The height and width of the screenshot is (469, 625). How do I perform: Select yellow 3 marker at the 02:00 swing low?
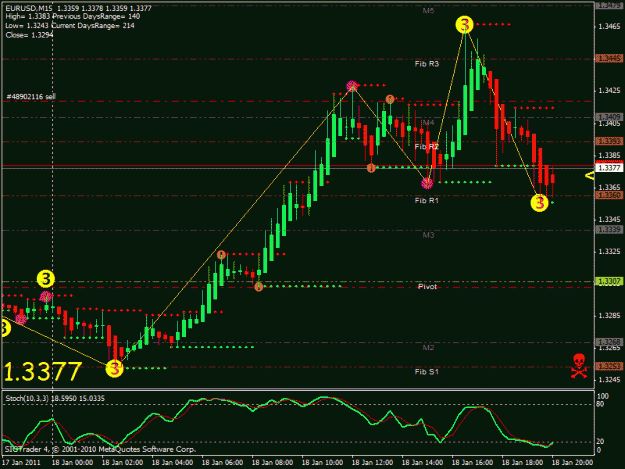tap(114, 368)
